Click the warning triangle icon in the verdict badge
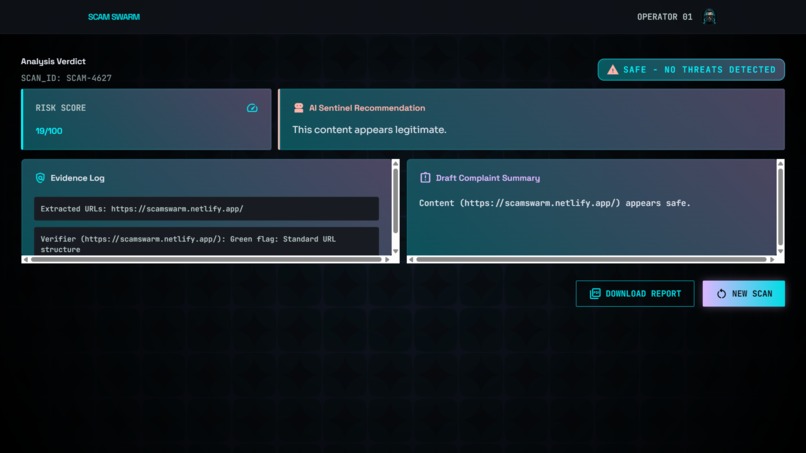 (612, 70)
